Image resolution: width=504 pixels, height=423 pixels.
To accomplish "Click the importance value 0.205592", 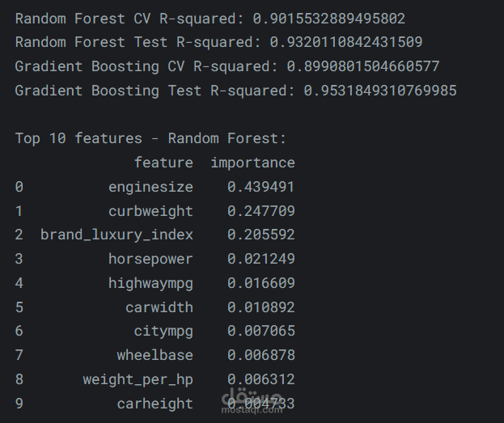I will tap(260, 235).
